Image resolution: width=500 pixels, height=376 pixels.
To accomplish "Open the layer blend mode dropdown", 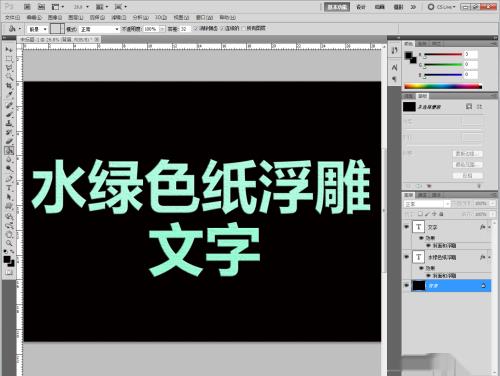I will click(427, 204).
